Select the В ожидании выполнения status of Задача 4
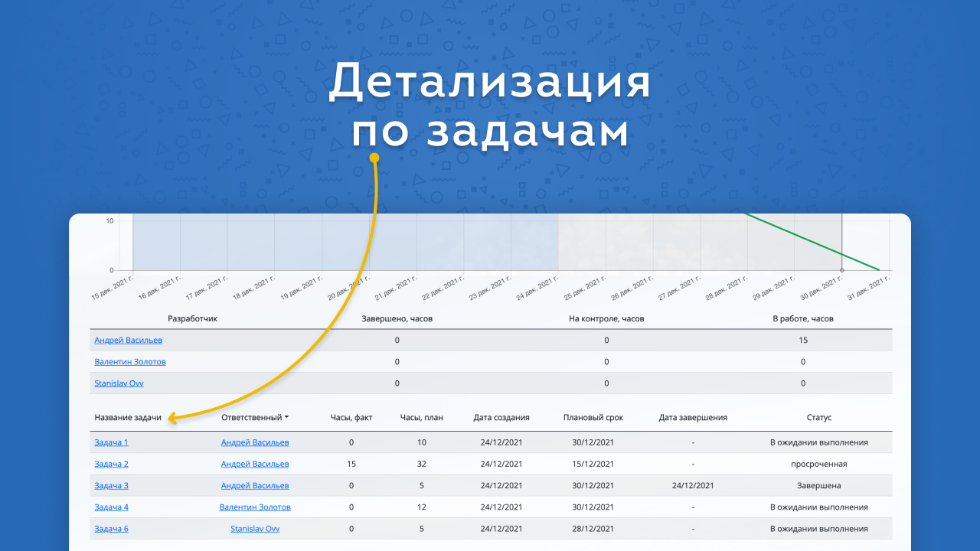Screen dimensions: 980x551 tap(818, 507)
